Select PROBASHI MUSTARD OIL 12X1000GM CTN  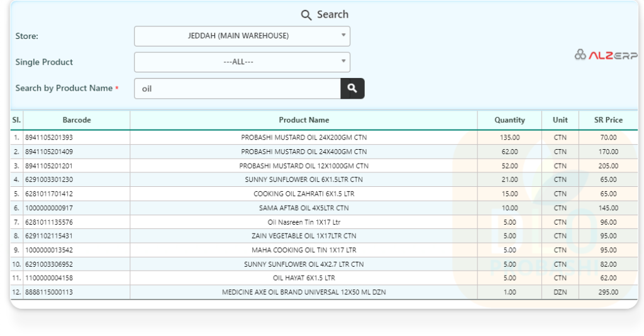tap(304, 166)
